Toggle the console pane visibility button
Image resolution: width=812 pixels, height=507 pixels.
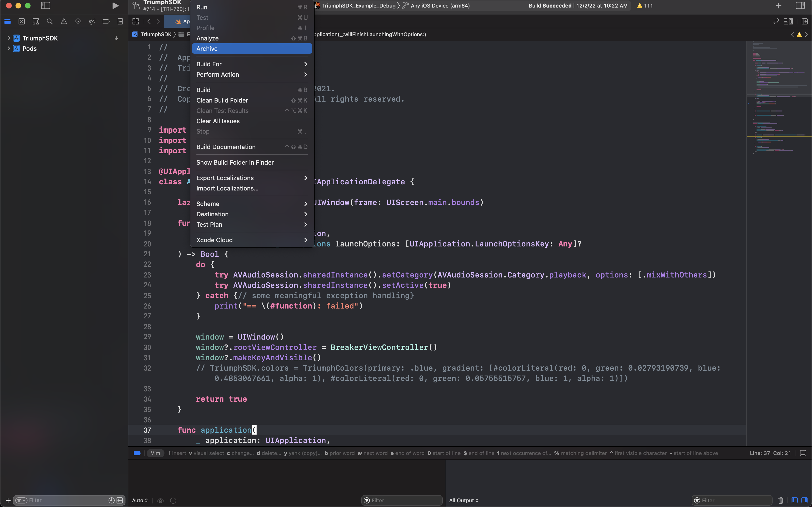click(804, 500)
